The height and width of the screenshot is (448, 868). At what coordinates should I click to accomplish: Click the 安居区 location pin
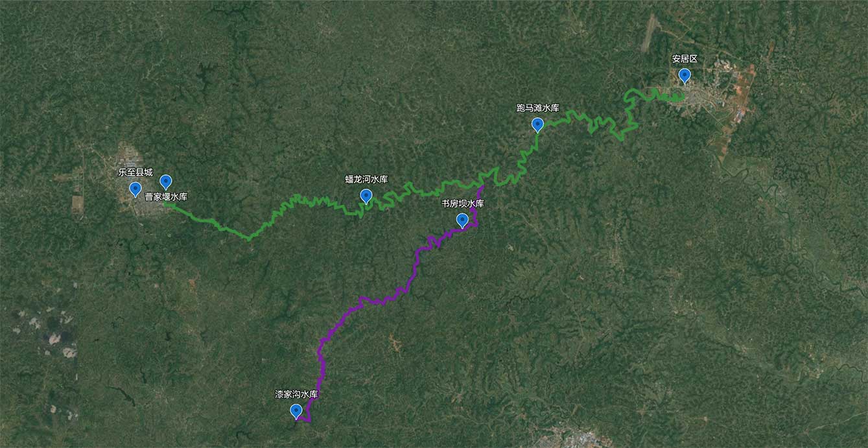pyautogui.click(x=685, y=77)
